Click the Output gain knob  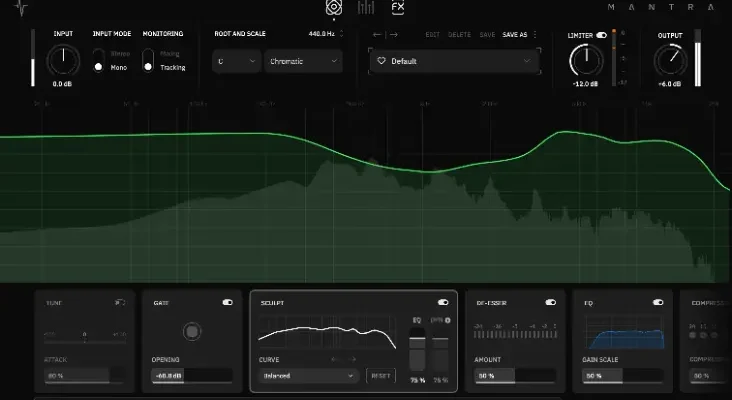pyautogui.click(x=670, y=62)
